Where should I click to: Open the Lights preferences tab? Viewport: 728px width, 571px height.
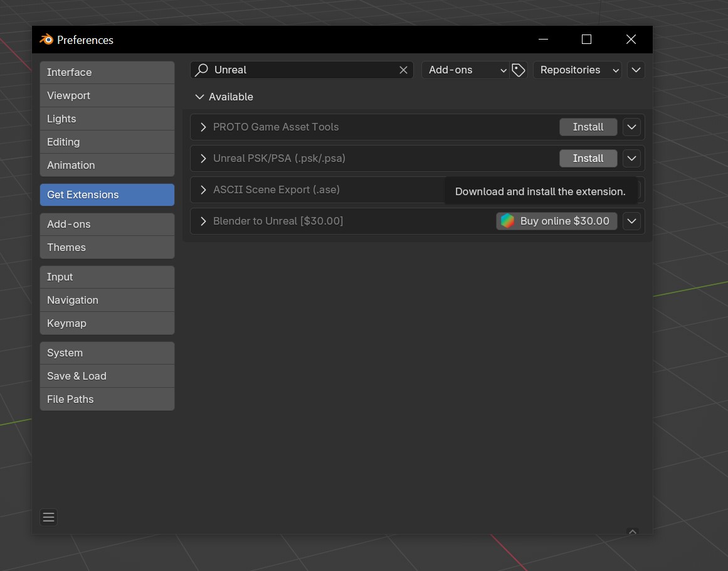107,119
